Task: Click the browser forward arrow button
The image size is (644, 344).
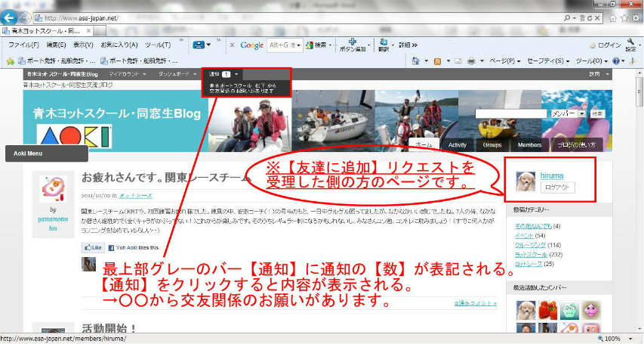Action: tap(25, 17)
